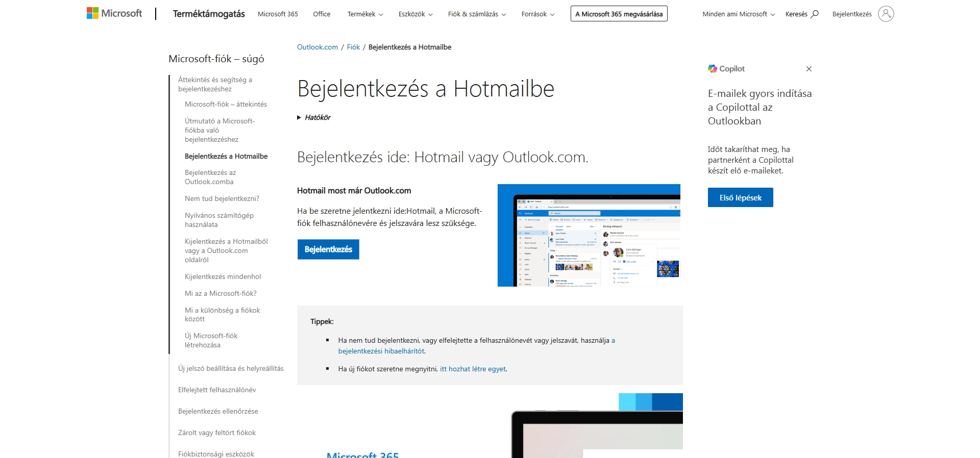Image resolution: width=980 pixels, height=458 pixels.
Task: Open Mi az a Microsoft-fiók?
Action: 220,293
